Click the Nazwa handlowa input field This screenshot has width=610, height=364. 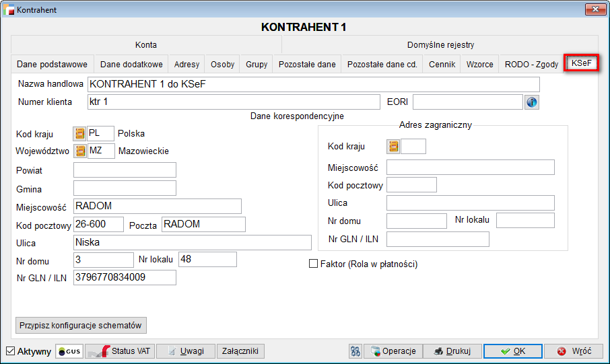[x=313, y=84]
